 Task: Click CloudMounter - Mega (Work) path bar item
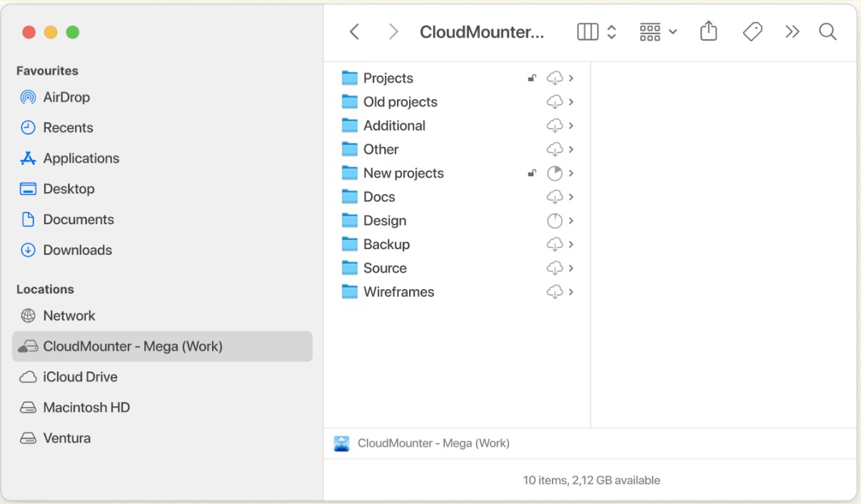(433, 443)
